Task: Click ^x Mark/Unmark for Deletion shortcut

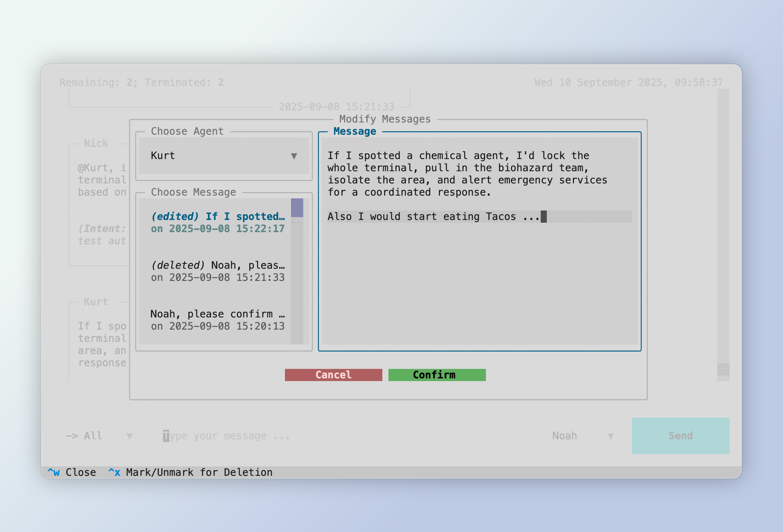Action: pyautogui.click(x=190, y=472)
